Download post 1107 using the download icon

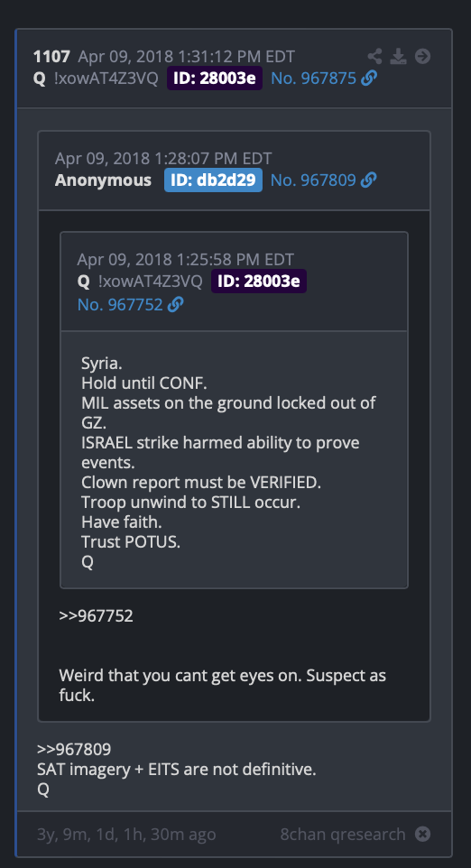click(399, 56)
